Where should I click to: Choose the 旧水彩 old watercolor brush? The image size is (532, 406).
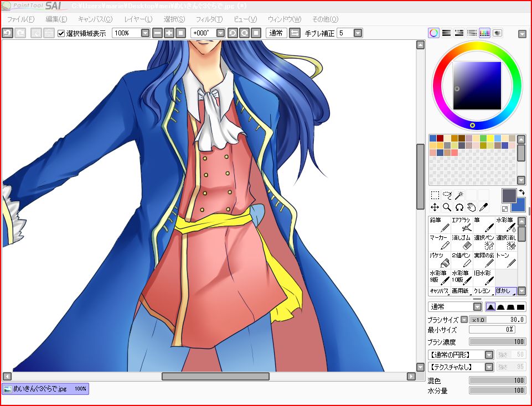[x=484, y=278]
